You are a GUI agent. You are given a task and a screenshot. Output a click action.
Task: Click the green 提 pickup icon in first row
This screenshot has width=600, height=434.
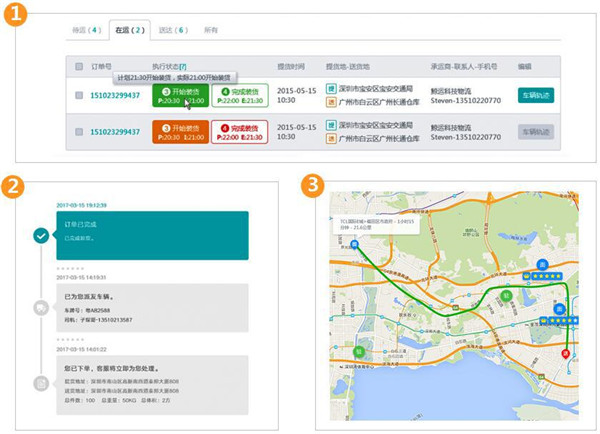click(332, 89)
